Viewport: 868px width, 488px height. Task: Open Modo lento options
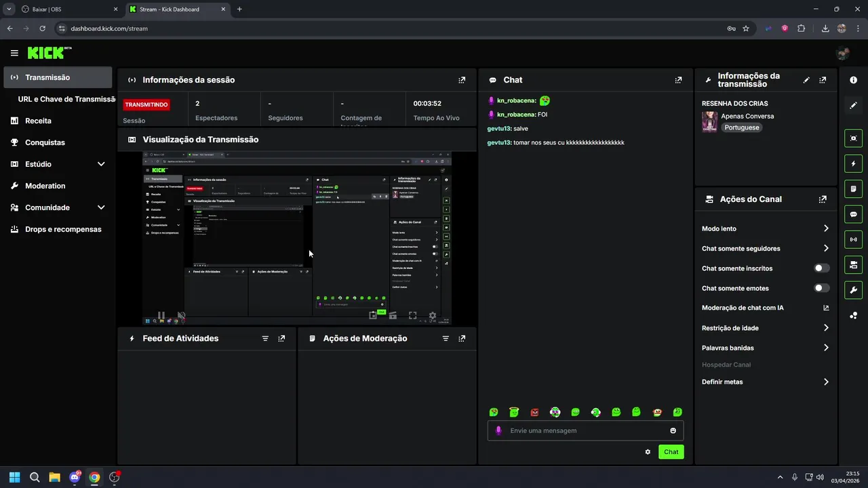click(766, 228)
